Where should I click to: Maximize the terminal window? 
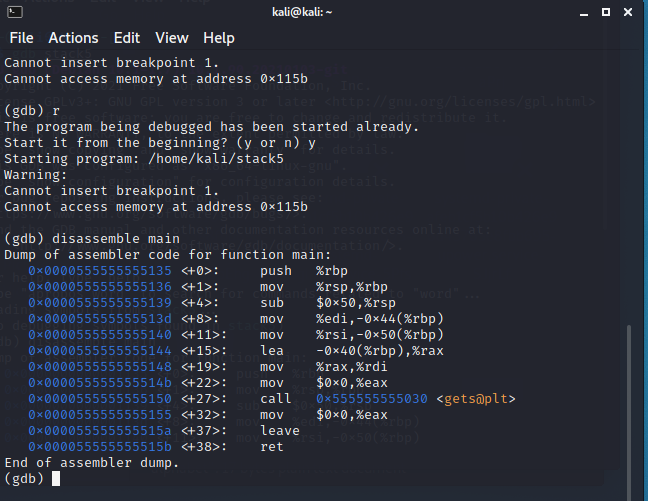(606, 12)
